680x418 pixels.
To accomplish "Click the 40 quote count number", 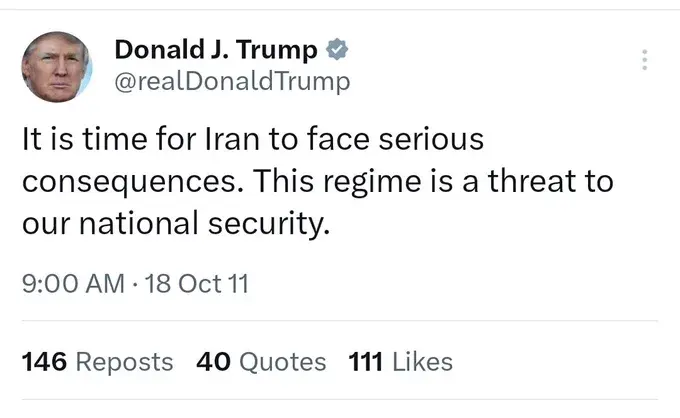I will click(x=213, y=361).
